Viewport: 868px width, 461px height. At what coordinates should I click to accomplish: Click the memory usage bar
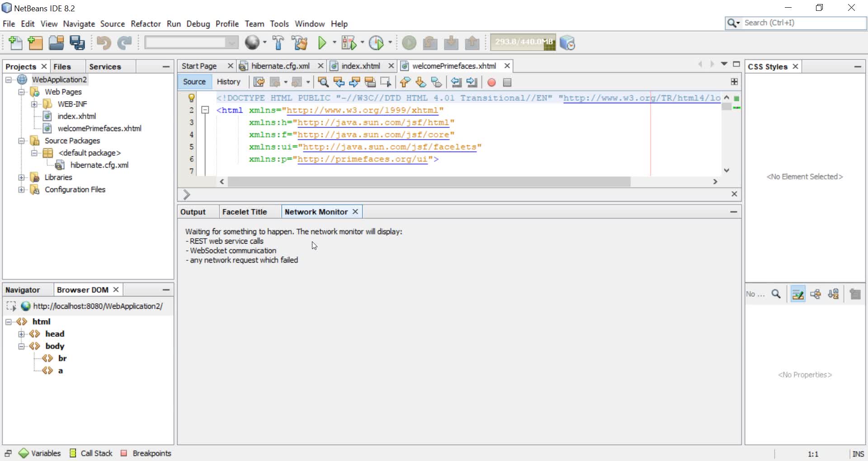(x=523, y=42)
